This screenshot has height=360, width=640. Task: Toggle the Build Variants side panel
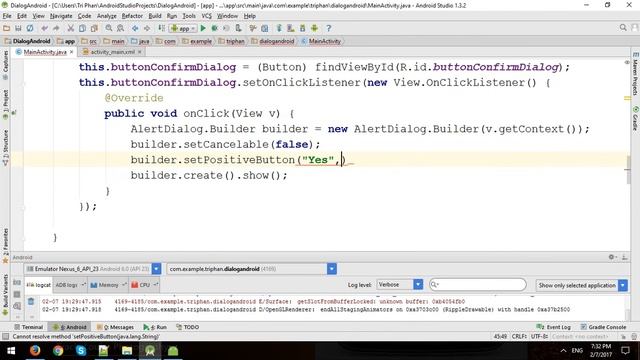(x=5, y=295)
